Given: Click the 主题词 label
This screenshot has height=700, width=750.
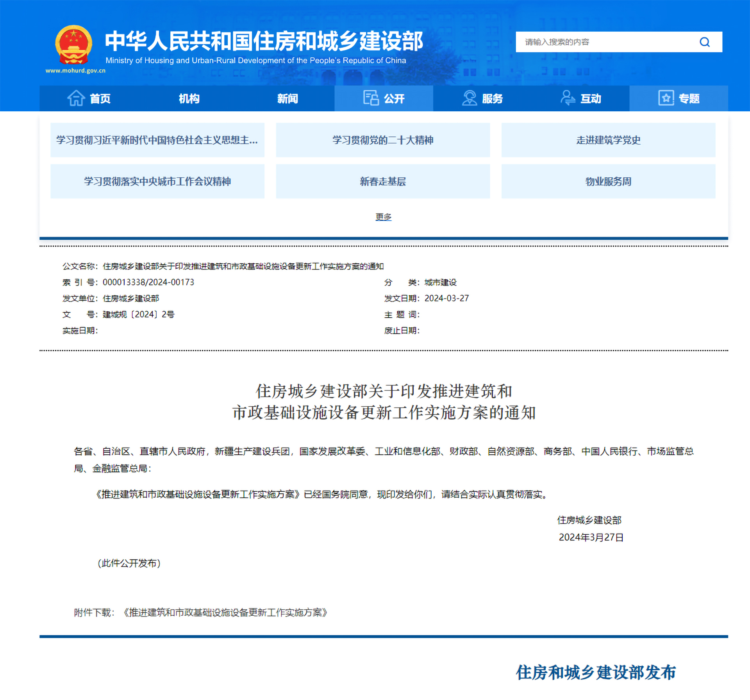Looking at the screenshot, I should point(402,314).
